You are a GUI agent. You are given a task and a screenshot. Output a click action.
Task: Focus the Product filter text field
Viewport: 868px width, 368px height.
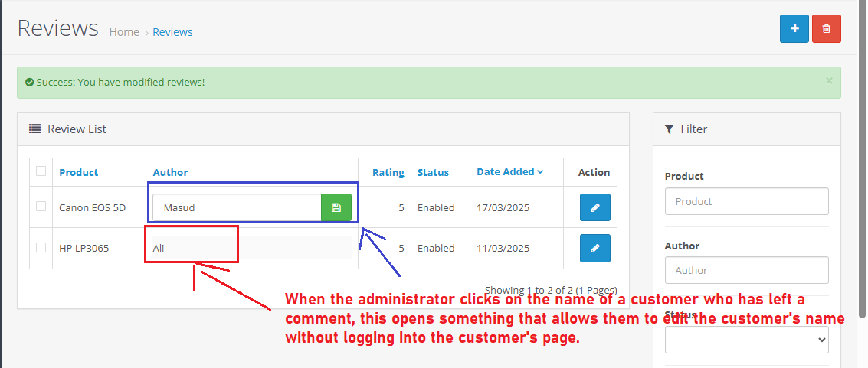click(746, 201)
